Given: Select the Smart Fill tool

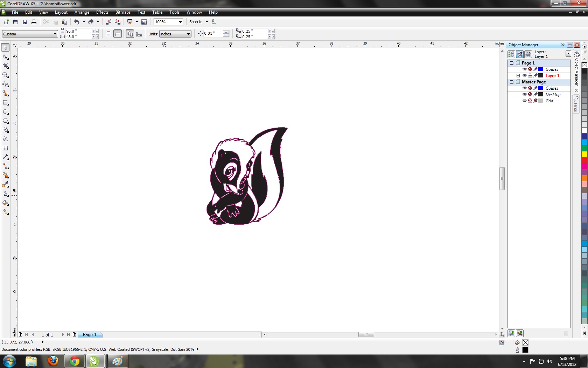Looking at the screenshot, I should click(5, 93).
